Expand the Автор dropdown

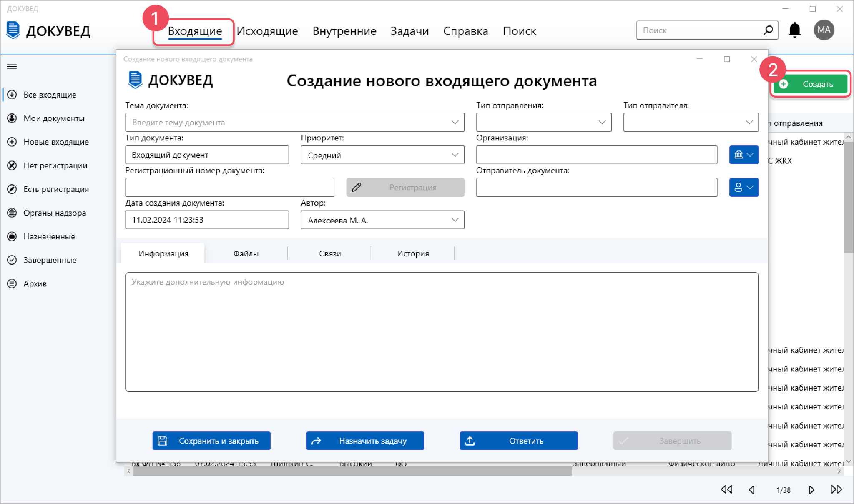(455, 220)
